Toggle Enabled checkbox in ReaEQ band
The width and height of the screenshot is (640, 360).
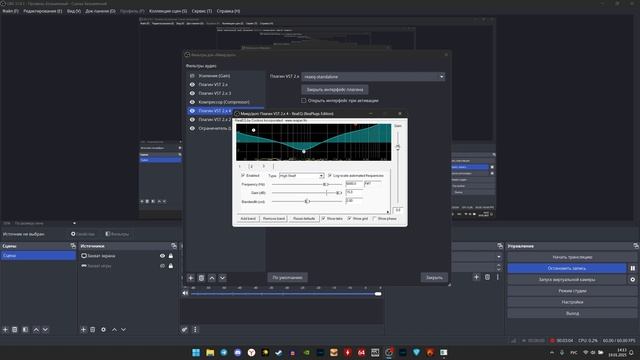tap(243, 176)
